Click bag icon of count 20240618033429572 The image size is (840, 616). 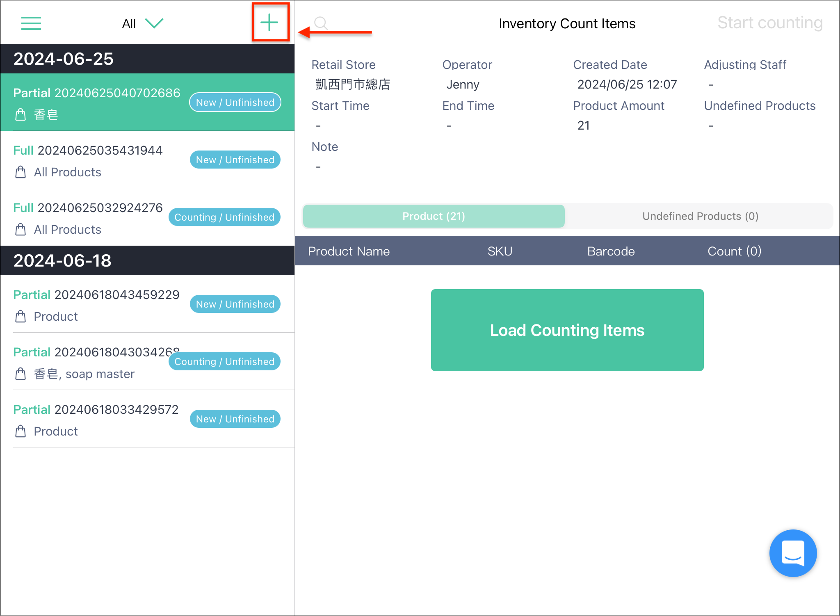click(x=21, y=431)
